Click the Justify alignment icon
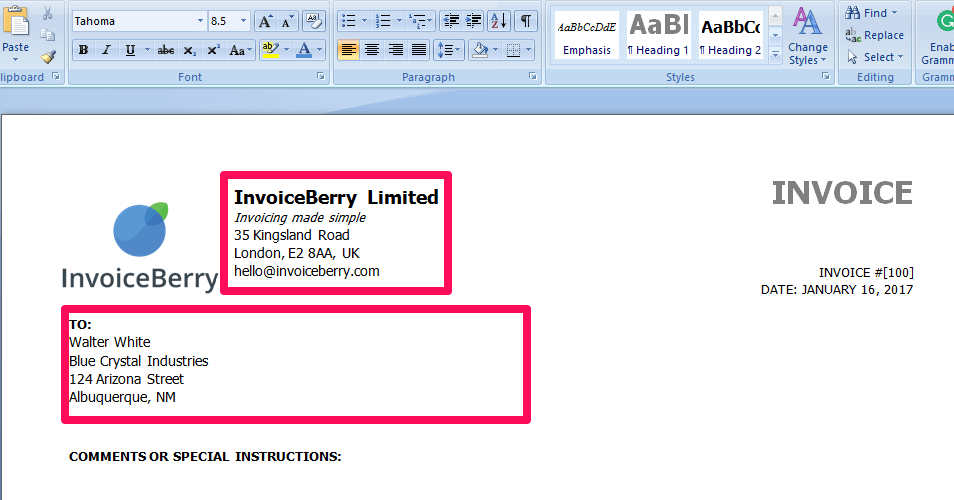The width and height of the screenshot is (954, 500). pyautogui.click(x=419, y=50)
